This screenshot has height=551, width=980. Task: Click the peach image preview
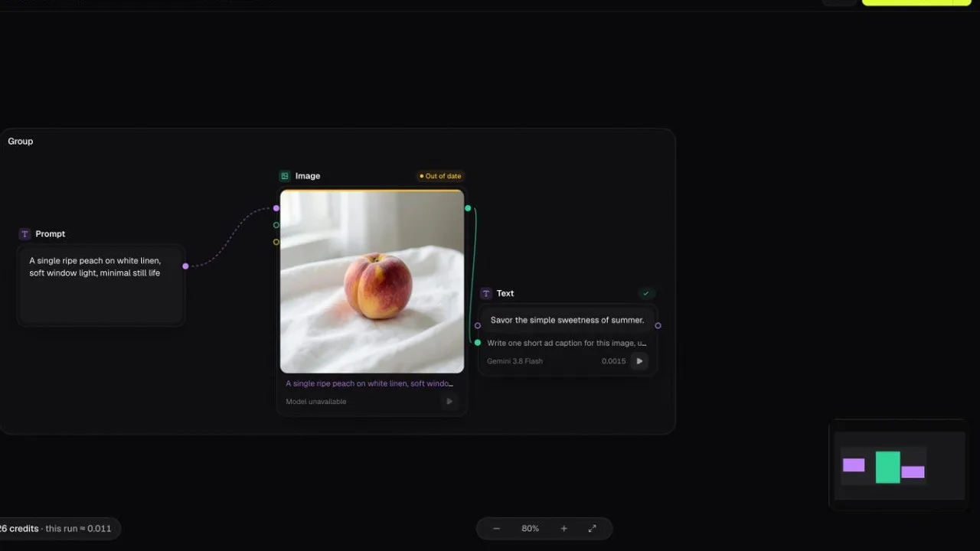372,282
